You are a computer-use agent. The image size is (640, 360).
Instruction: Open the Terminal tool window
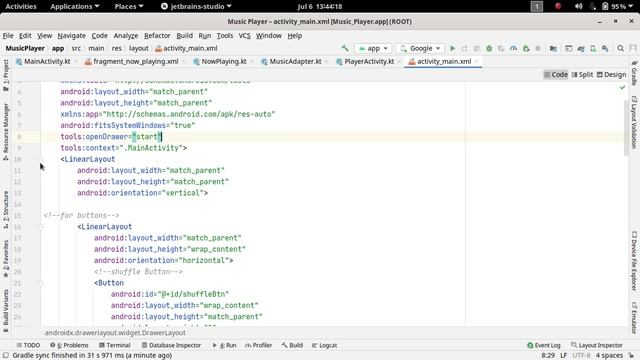pos(115,345)
